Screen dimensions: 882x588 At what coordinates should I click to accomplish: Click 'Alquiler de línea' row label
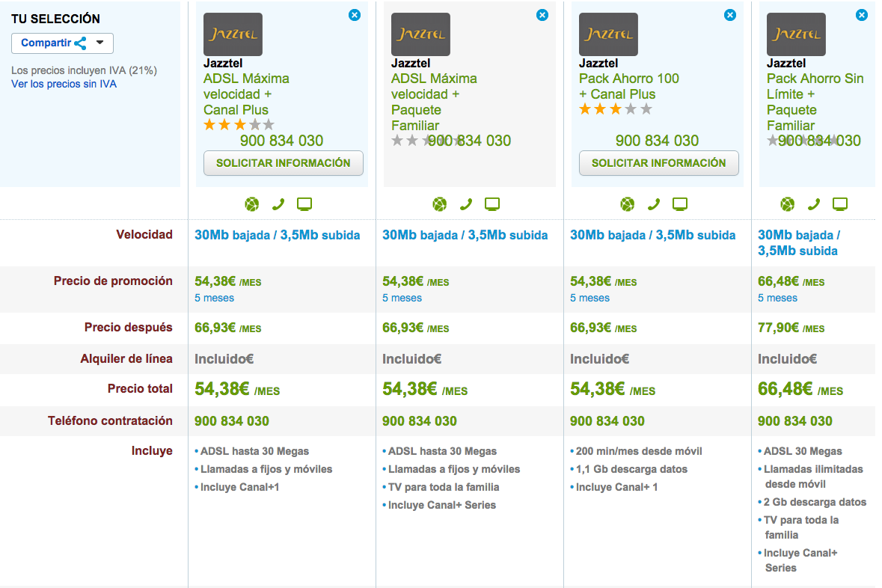[126, 358]
